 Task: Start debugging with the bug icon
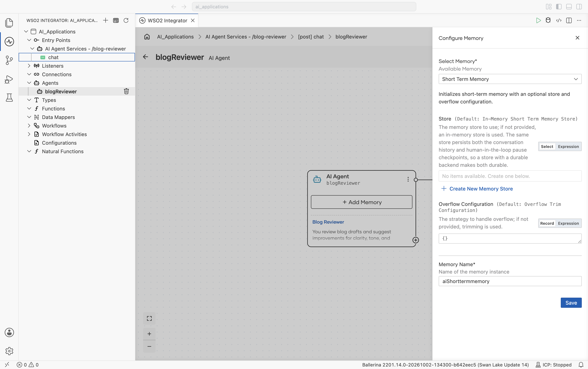point(548,20)
